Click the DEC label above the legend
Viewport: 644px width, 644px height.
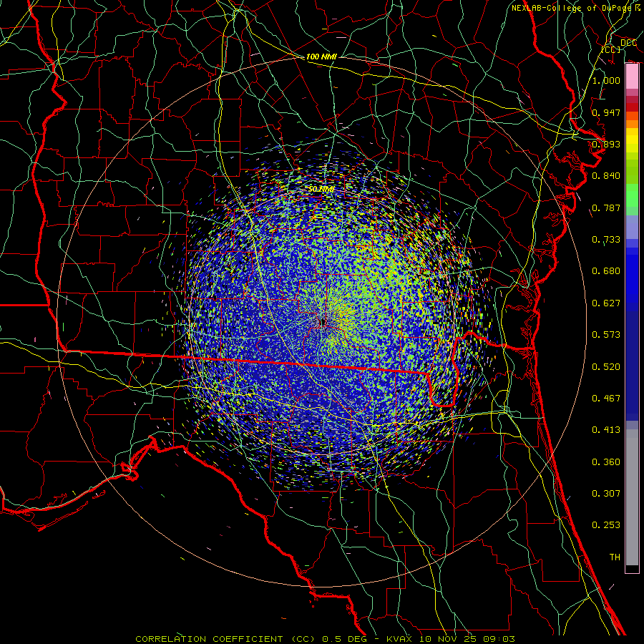[628, 43]
